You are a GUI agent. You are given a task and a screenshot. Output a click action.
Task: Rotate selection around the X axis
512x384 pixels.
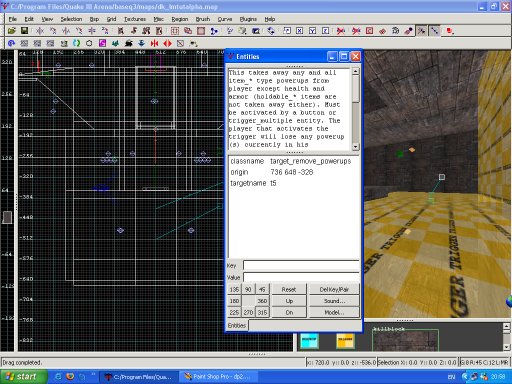pyautogui.click(x=53, y=31)
